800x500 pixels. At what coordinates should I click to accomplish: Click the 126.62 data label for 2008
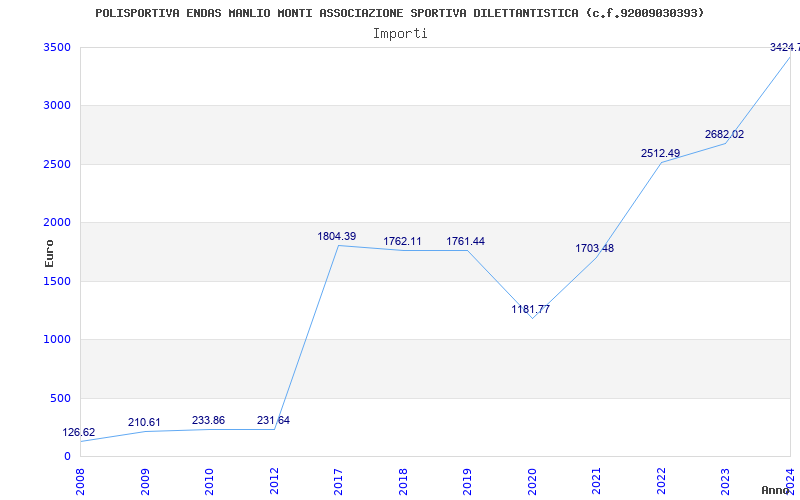point(79,433)
